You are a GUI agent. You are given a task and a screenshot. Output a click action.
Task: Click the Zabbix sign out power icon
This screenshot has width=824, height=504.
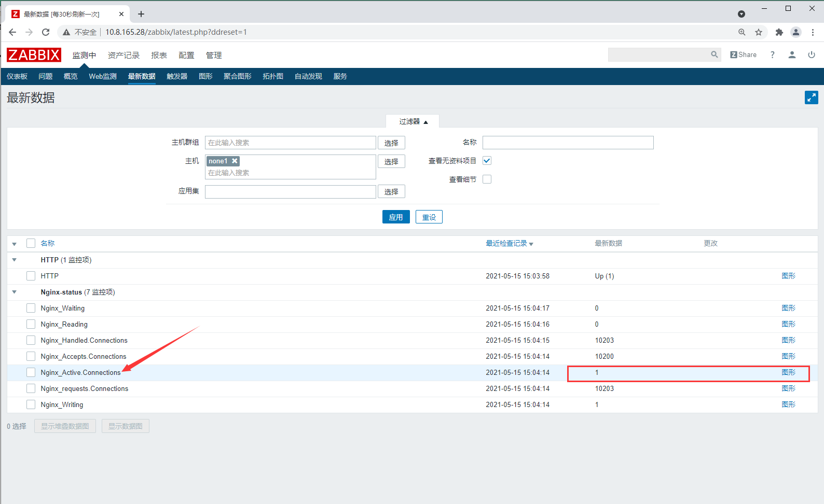[x=812, y=54]
